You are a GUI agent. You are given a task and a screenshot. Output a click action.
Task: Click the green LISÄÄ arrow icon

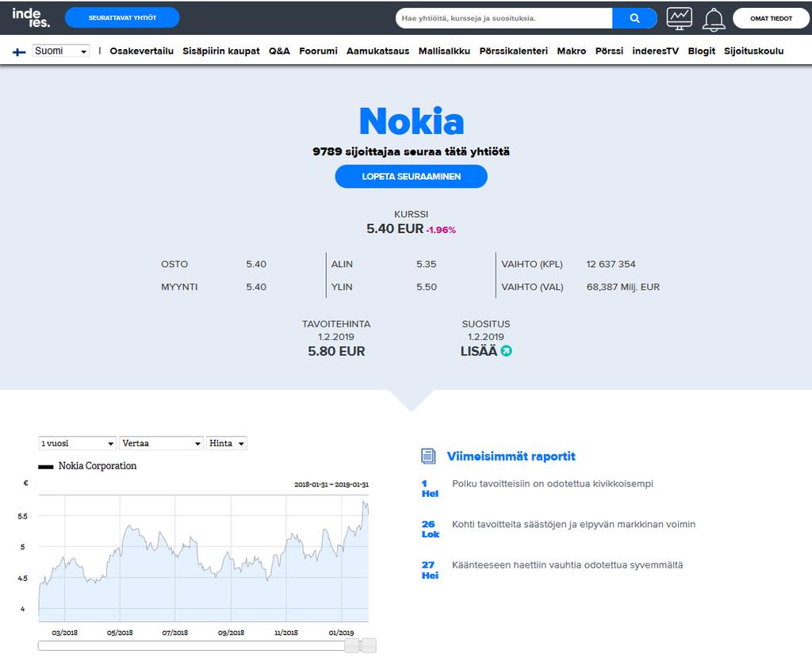click(x=506, y=351)
